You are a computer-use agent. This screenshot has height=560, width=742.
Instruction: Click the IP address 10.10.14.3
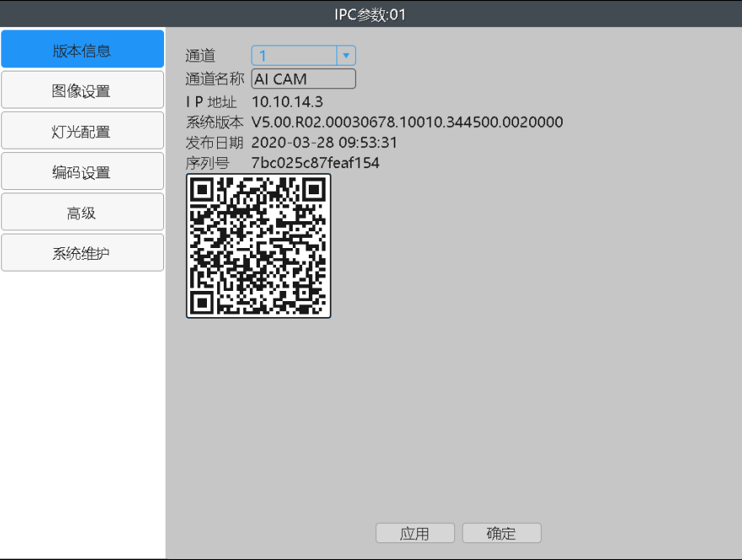[287, 102]
